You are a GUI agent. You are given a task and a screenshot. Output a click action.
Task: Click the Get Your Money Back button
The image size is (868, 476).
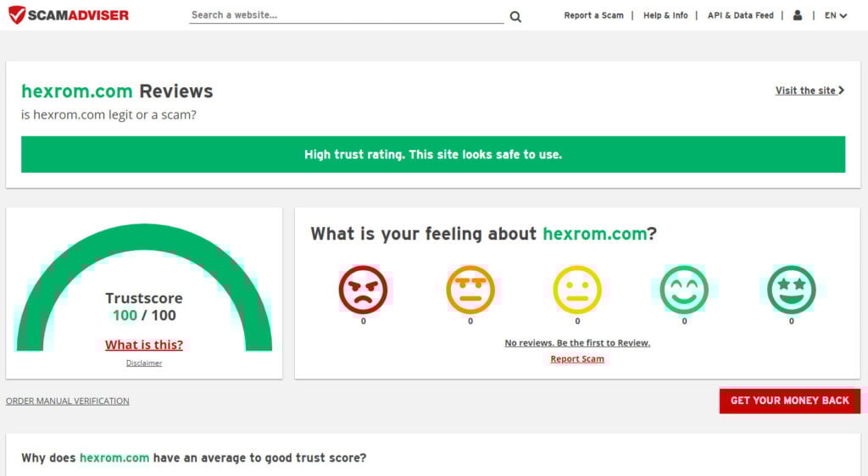[x=789, y=401]
